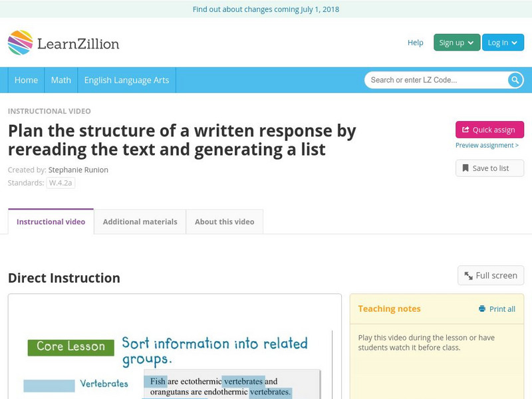Click the Help link

(x=415, y=42)
